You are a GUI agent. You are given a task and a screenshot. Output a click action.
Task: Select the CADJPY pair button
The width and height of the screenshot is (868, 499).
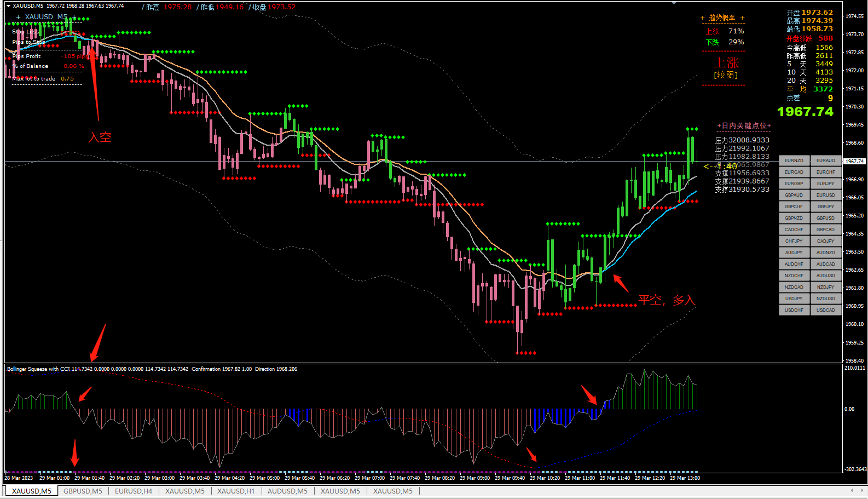point(826,241)
